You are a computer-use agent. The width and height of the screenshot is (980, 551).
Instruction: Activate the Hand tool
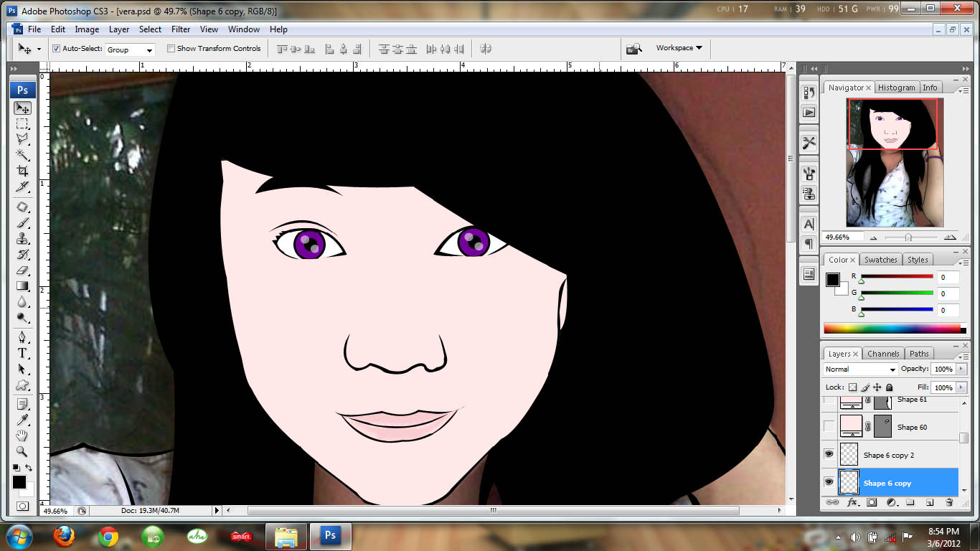(23, 435)
